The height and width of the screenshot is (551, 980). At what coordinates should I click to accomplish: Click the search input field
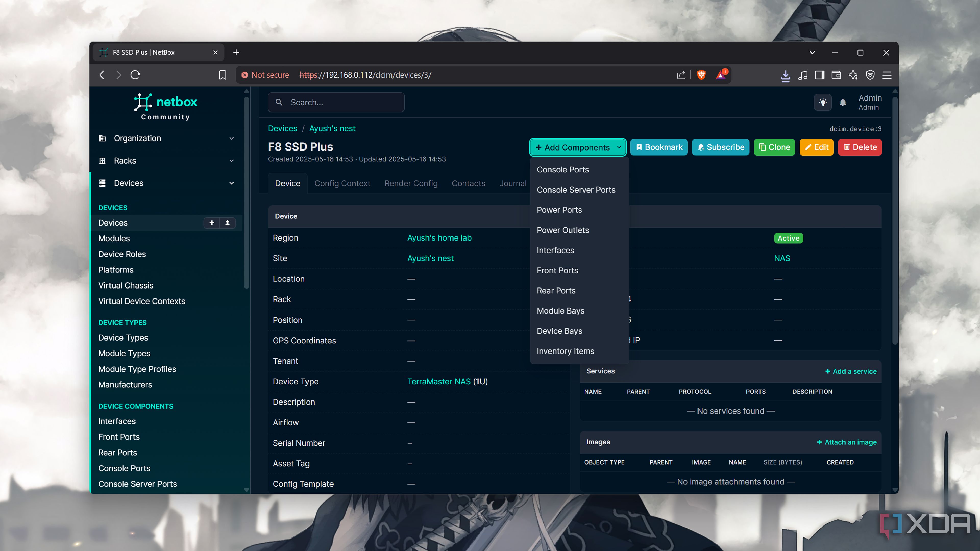click(342, 102)
